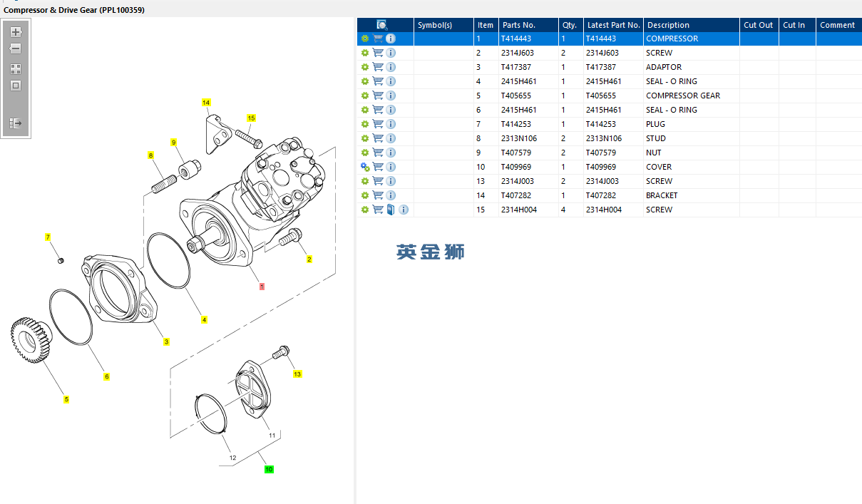Click callout 14 bracket label in diagram
This screenshot has height=504, width=862.
[x=206, y=103]
